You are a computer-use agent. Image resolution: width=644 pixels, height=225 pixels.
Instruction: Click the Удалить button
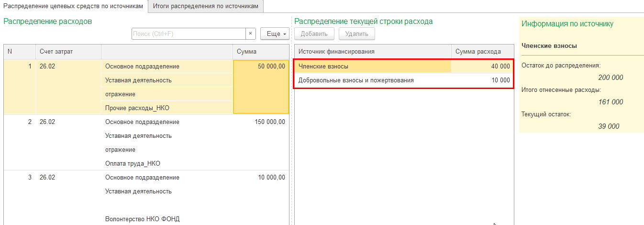click(x=356, y=34)
